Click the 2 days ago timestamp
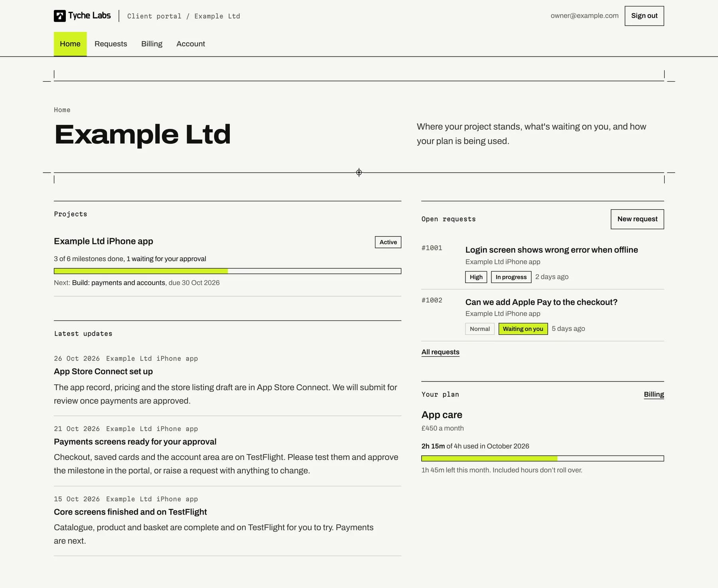 pos(552,277)
